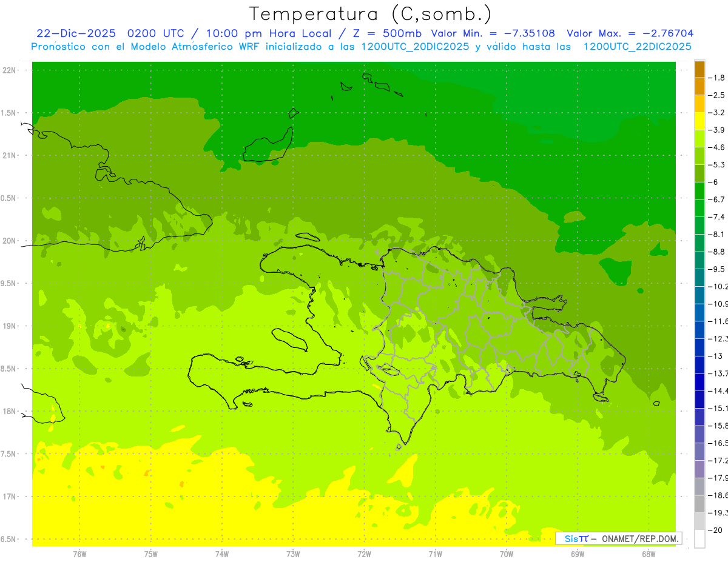Image resolution: width=728 pixels, height=562 pixels.
Task: Click the '70W' longitude axis label
Action: [506, 554]
